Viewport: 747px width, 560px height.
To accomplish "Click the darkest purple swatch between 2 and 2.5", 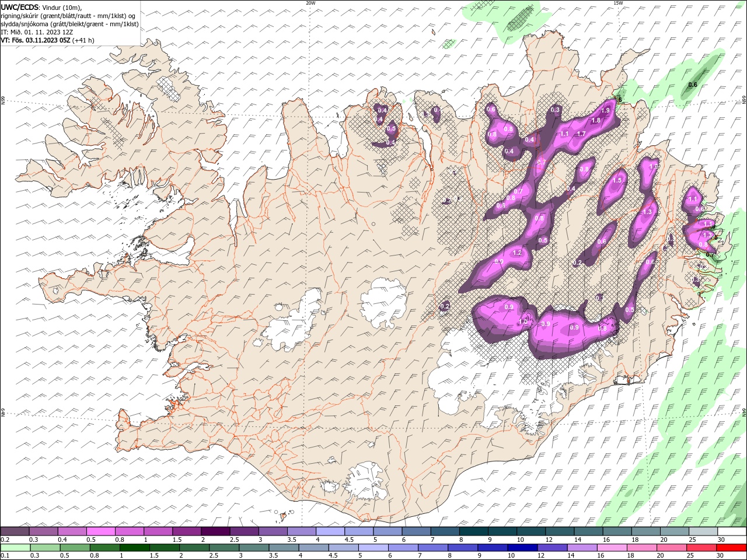I will pyautogui.click(x=215, y=531).
